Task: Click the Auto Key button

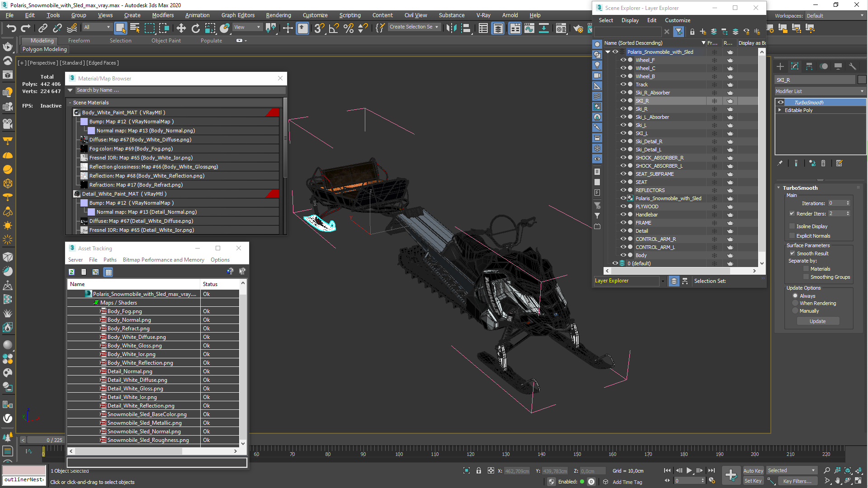Action: (753, 471)
